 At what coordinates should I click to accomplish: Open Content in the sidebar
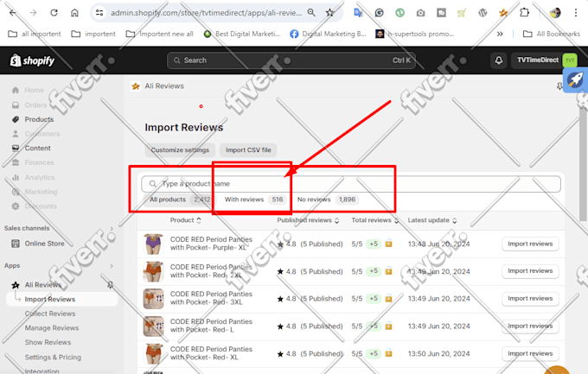coord(37,148)
